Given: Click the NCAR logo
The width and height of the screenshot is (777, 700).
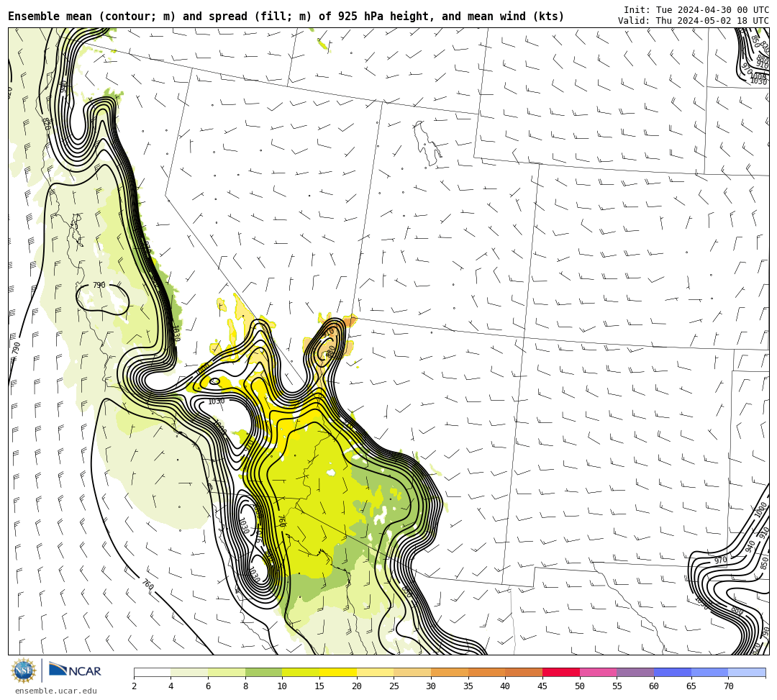Looking at the screenshot, I should [x=76, y=671].
